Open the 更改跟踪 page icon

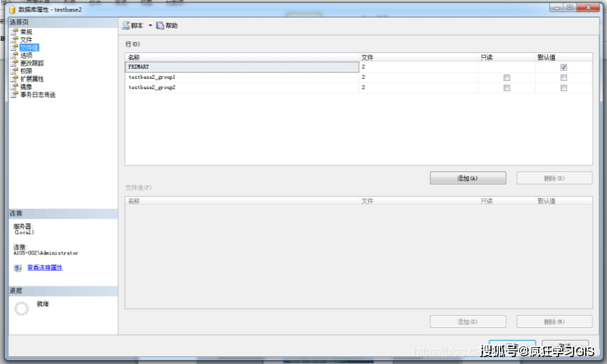coord(14,63)
